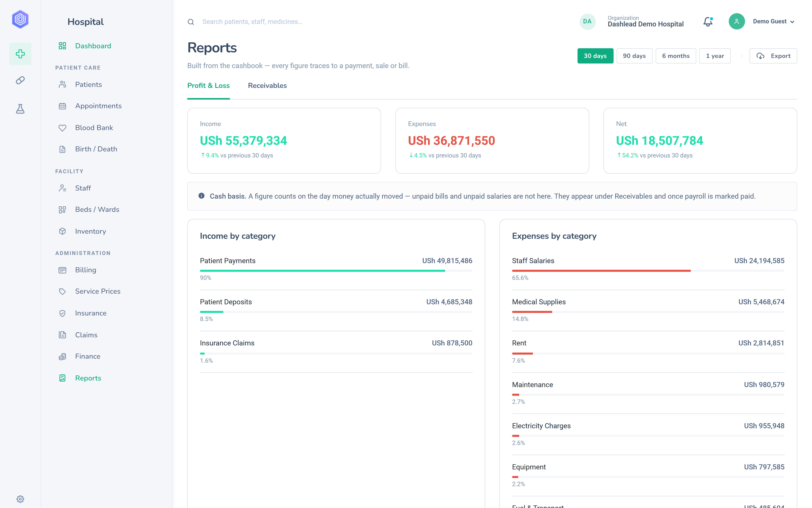Expand the Demo Guest user menu
Screen dimensions: 812x508
point(773,22)
